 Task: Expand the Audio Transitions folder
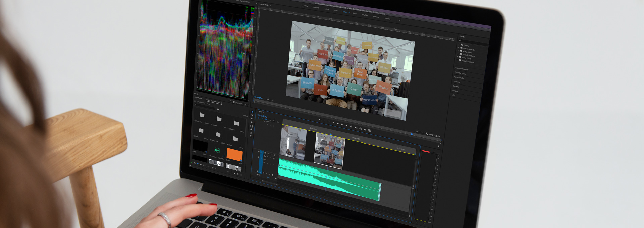(458, 54)
